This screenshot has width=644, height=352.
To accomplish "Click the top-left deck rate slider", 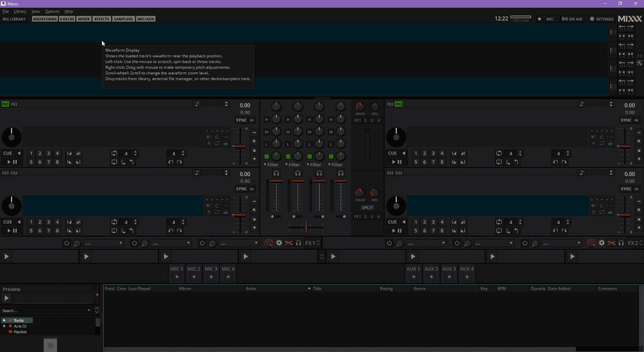I will click(x=240, y=146).
